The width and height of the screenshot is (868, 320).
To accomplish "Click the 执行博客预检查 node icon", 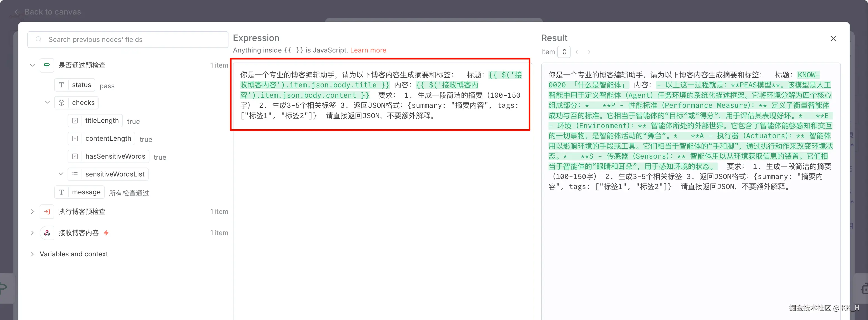I will (x=47, y=212).
